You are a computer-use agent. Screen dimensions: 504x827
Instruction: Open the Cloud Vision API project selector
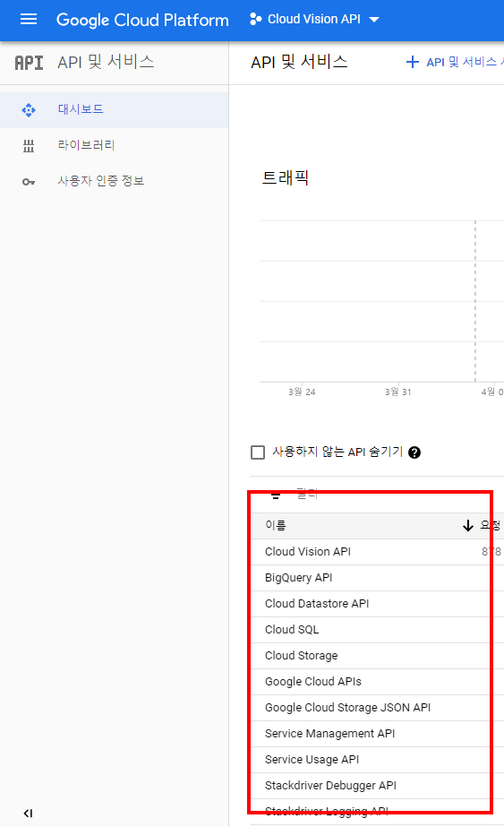[315, 20]
